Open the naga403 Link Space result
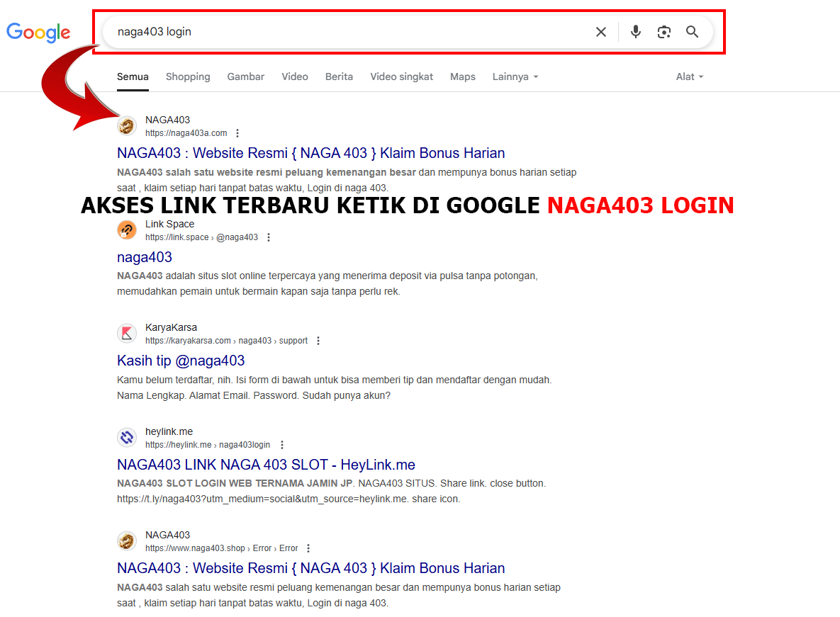 click(x=145, y=257)
